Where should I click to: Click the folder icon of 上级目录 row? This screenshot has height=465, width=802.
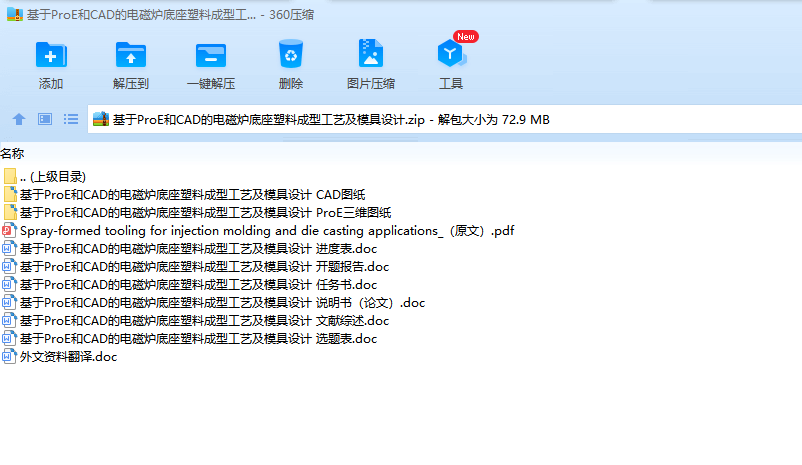click(x=10, y=176)
